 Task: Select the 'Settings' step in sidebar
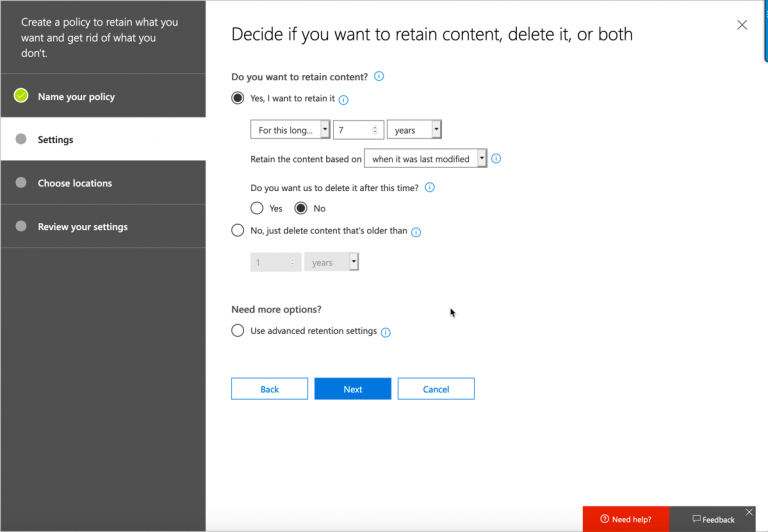pyautogui.click(x=103, y=139)
